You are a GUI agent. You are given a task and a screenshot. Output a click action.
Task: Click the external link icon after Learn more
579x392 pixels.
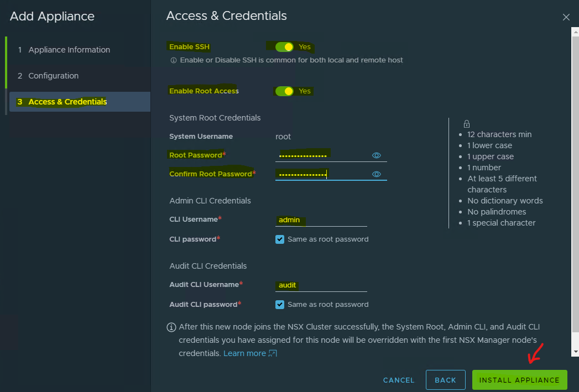[273, 353]
